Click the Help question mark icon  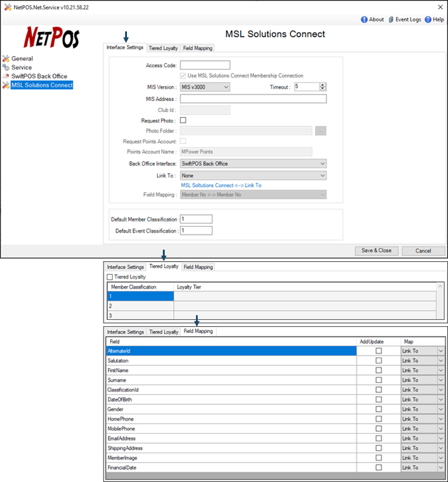428,20
